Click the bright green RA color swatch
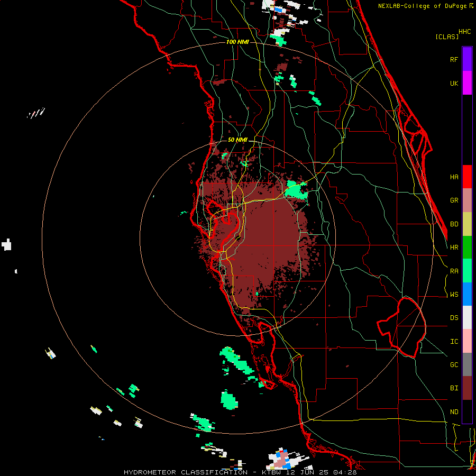This screenshot has height=476, width=476. coord(467,271)
